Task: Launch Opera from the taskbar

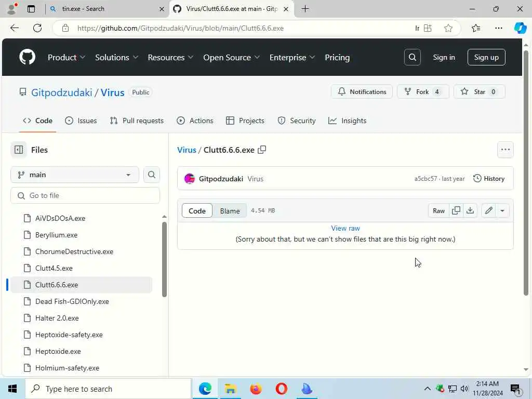Action: [x=281, y=389]
